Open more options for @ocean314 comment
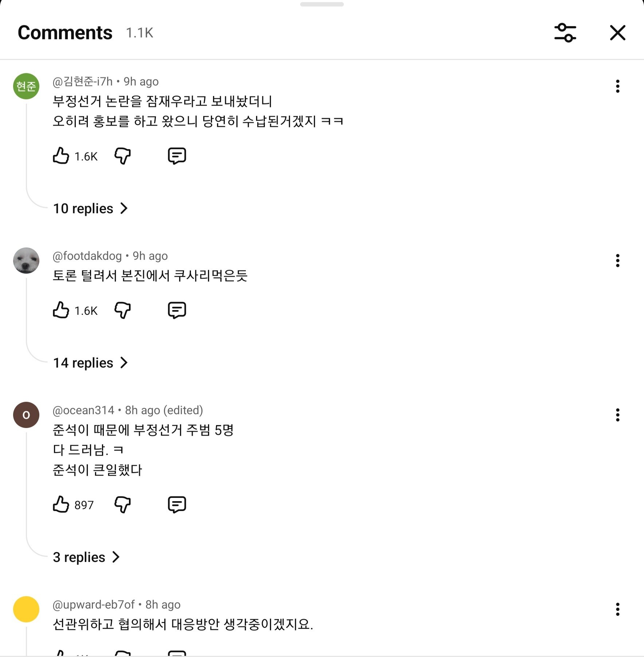The width and height of the screenshot is (644, 657). tap(617, 415)
